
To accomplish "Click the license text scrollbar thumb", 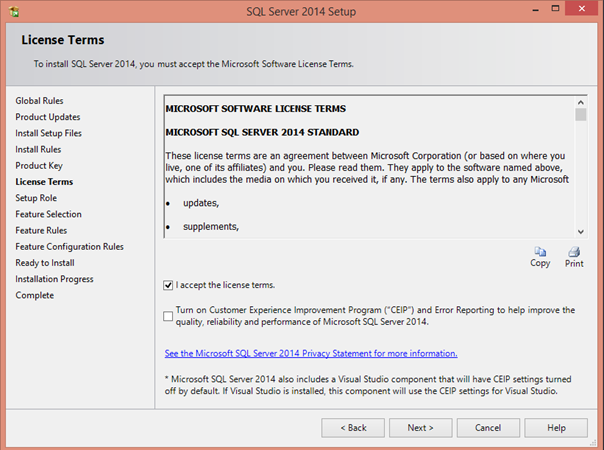I will [x=581, y=115].
